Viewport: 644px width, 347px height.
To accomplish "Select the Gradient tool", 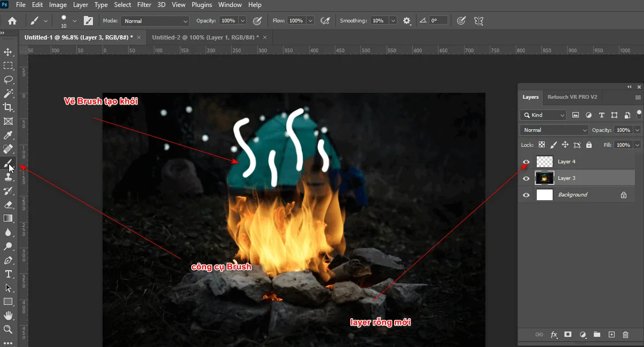I will click(x=8, y=218).
